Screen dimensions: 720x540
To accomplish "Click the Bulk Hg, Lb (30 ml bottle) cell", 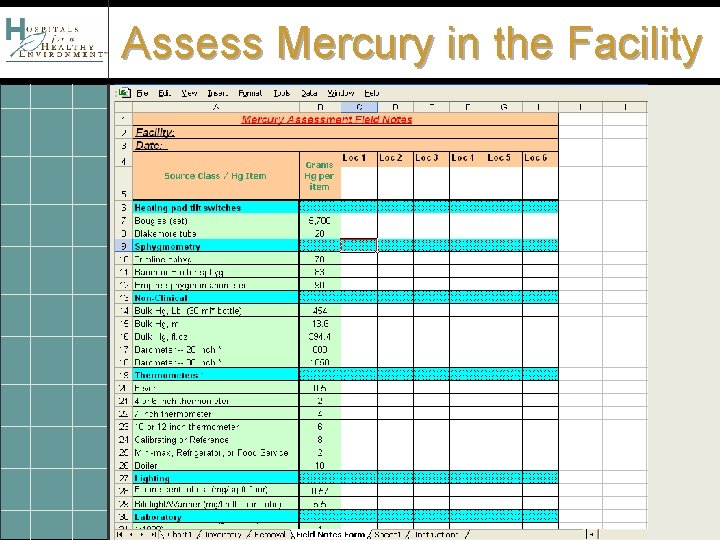I will coord(216,310).
